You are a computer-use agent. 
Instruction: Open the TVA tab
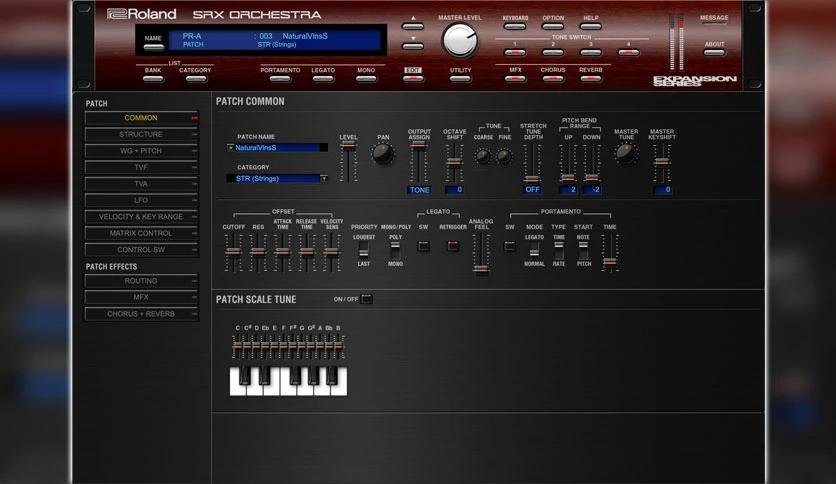pos(141,184)
